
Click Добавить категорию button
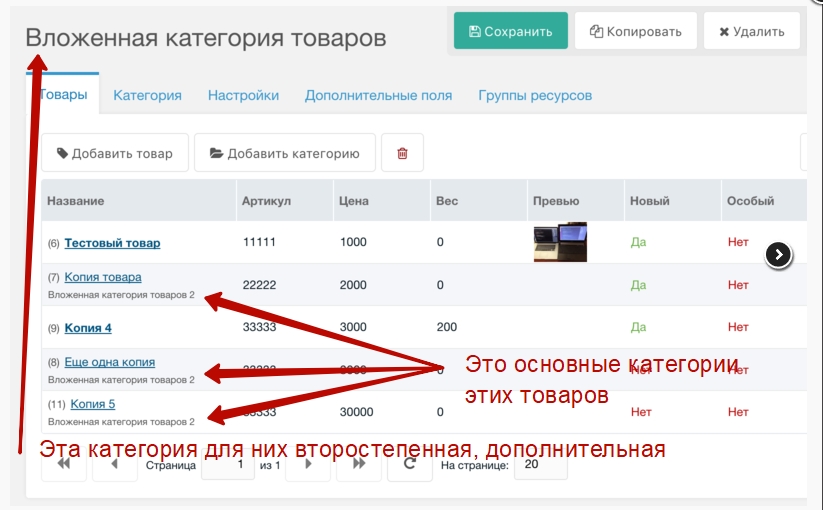(x=284, y=153)
